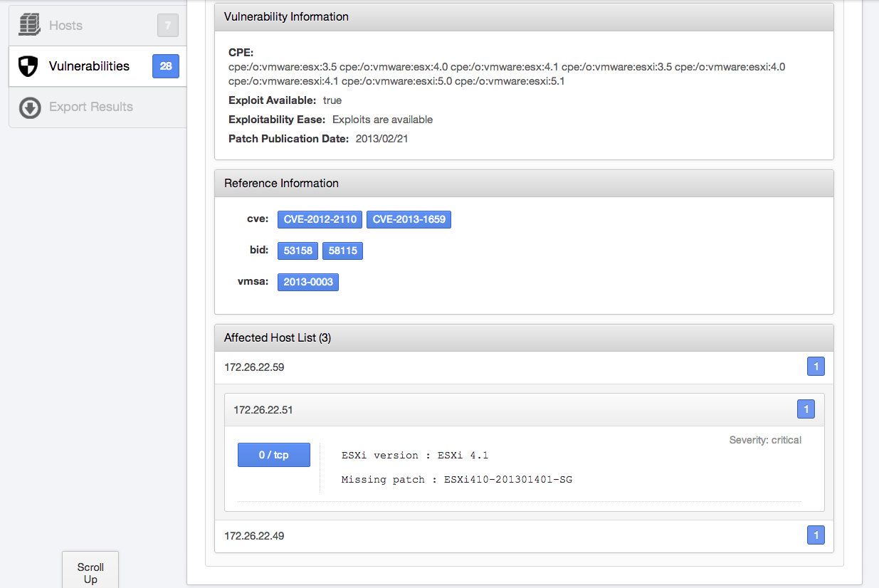Open reference link CVE-2012-2110

pyautogui.click(x=320, y=219)
